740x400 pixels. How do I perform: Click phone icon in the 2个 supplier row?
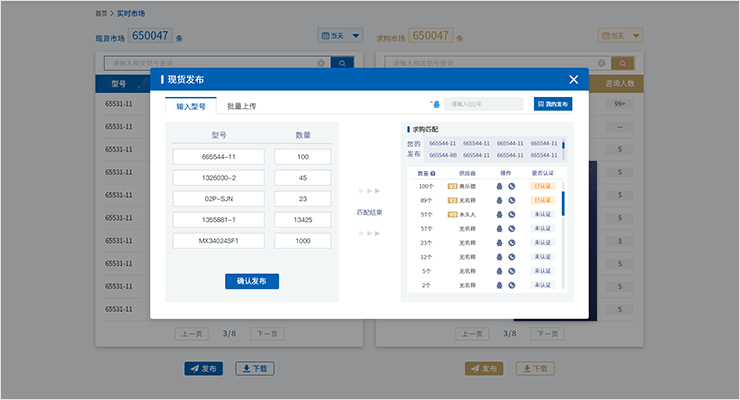point(512,285)
